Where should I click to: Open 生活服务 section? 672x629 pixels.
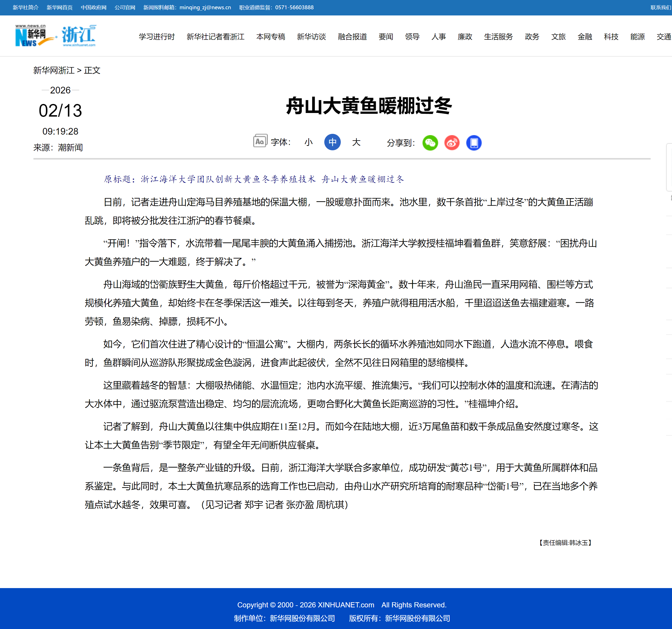click(x=498, y=37)
